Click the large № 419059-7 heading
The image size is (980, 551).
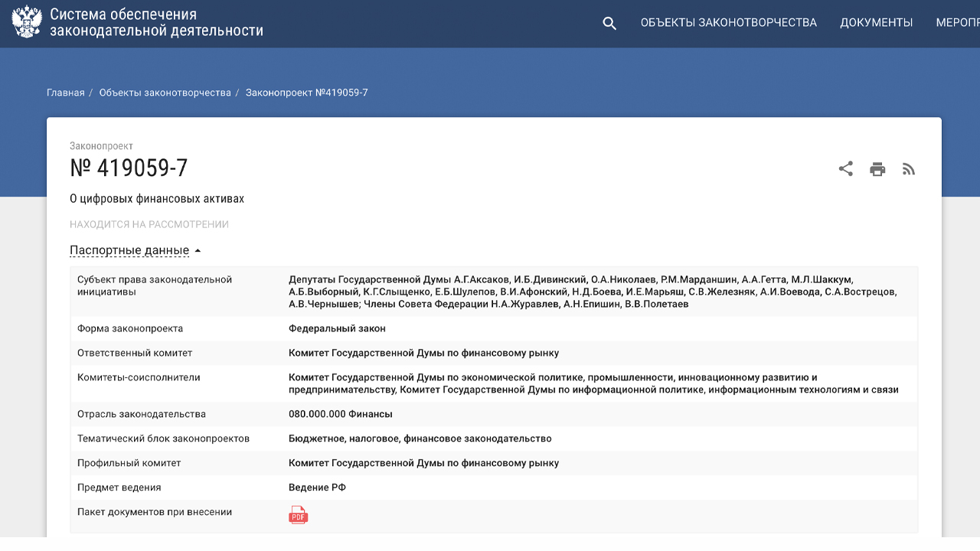point(129,168)
